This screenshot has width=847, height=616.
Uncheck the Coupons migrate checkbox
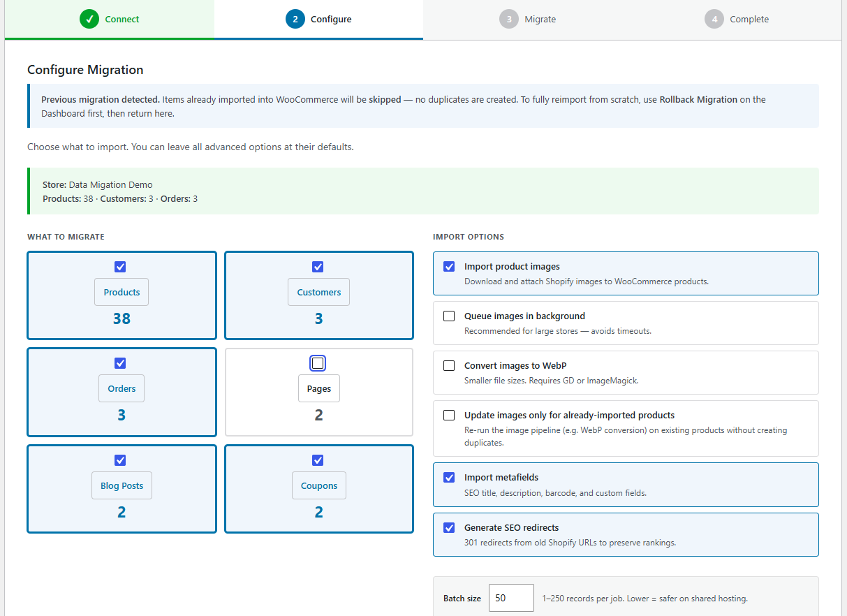[x=318, y=460]
